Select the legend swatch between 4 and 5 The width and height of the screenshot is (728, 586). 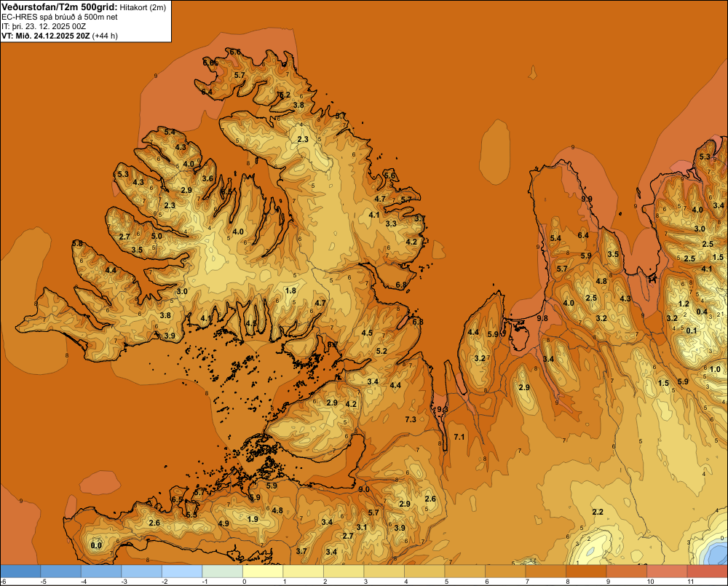424,571
